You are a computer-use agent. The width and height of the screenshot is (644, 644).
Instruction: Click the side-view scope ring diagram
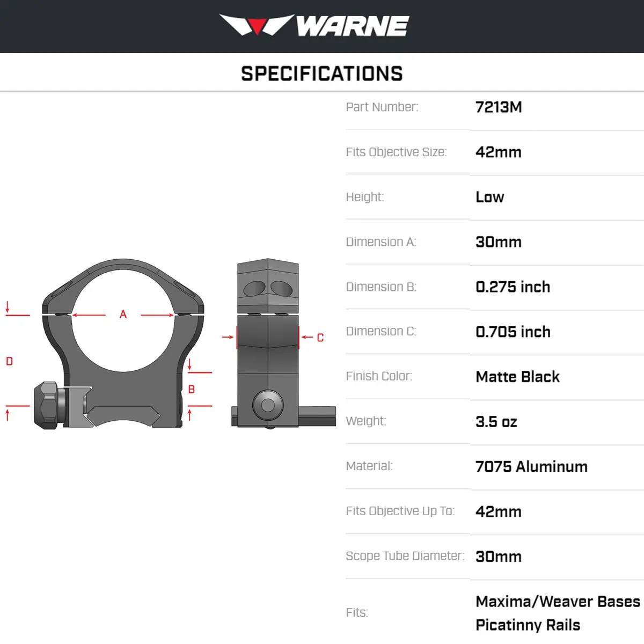283,343
